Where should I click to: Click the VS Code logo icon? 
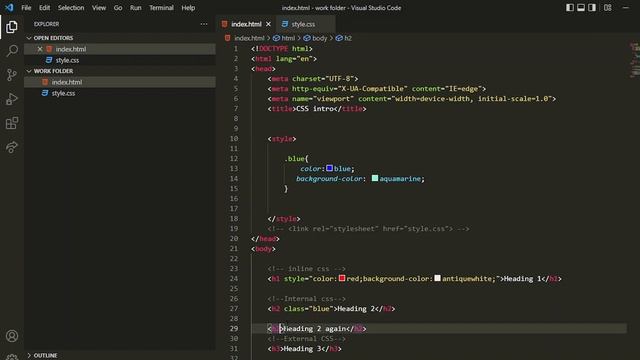pyautogui.click(x=9, y=7)
